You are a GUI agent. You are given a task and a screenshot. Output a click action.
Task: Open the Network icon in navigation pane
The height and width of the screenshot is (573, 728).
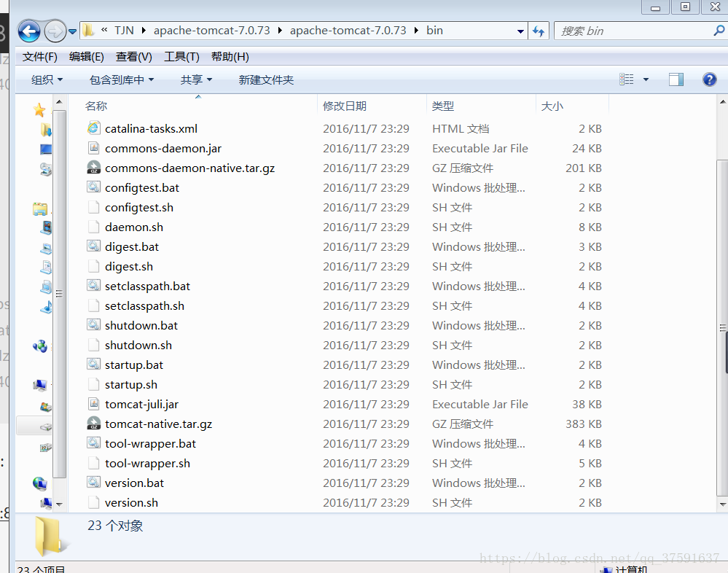[40, 484]
